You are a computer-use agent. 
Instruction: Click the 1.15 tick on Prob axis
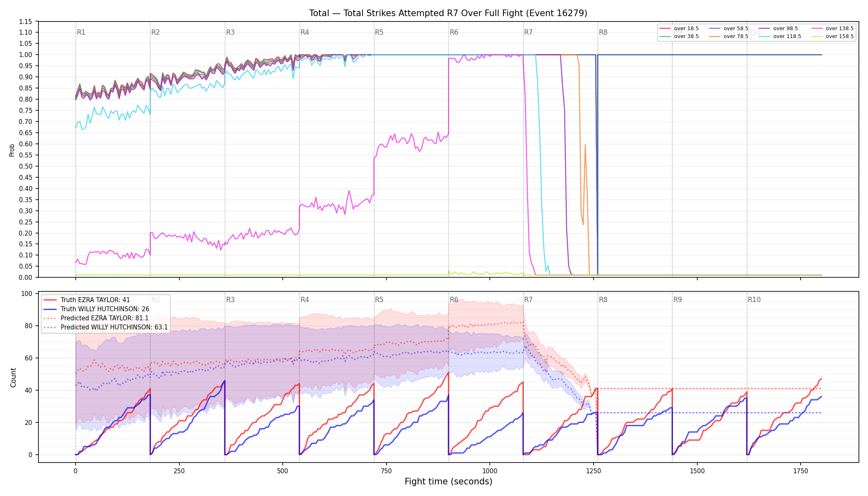26,21
